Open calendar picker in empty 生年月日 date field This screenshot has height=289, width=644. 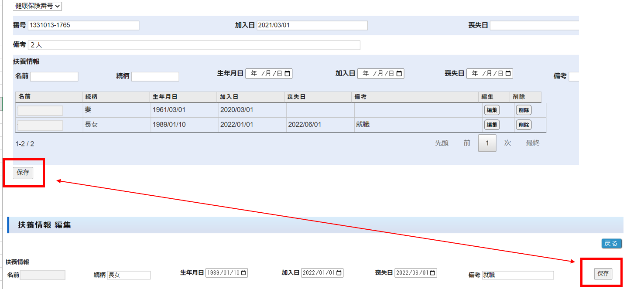(x=287, y=74)
